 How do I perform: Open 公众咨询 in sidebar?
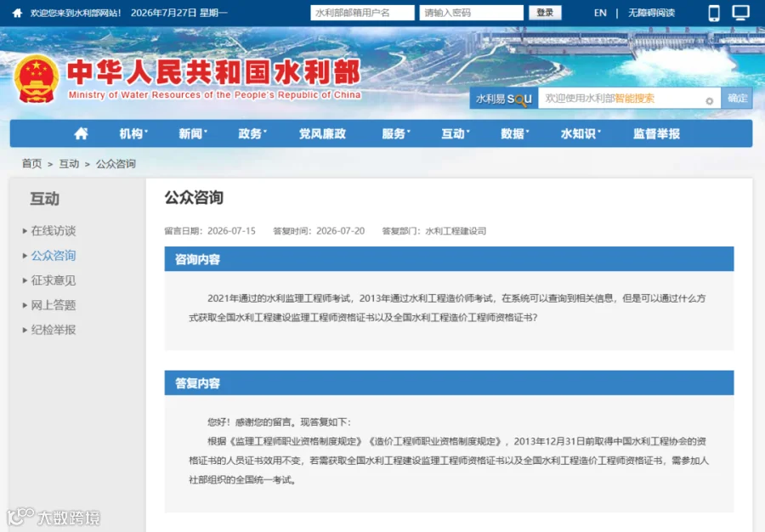tap(54, 256)
